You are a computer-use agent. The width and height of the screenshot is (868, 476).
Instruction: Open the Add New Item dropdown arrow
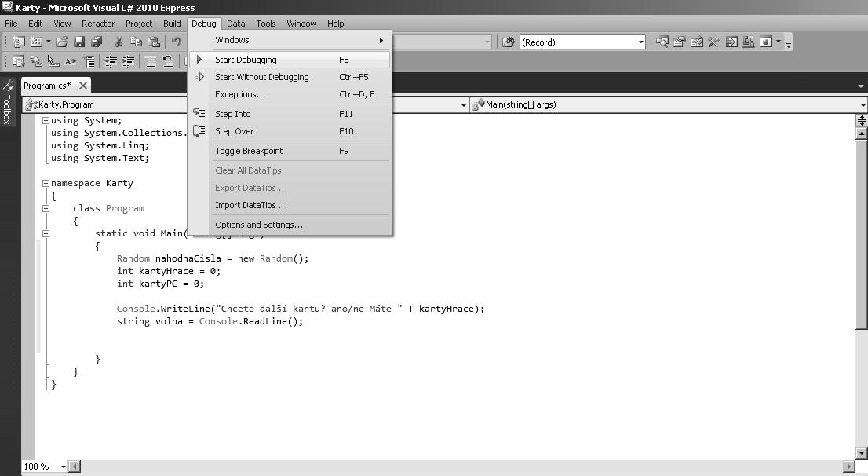click(48, 42)
